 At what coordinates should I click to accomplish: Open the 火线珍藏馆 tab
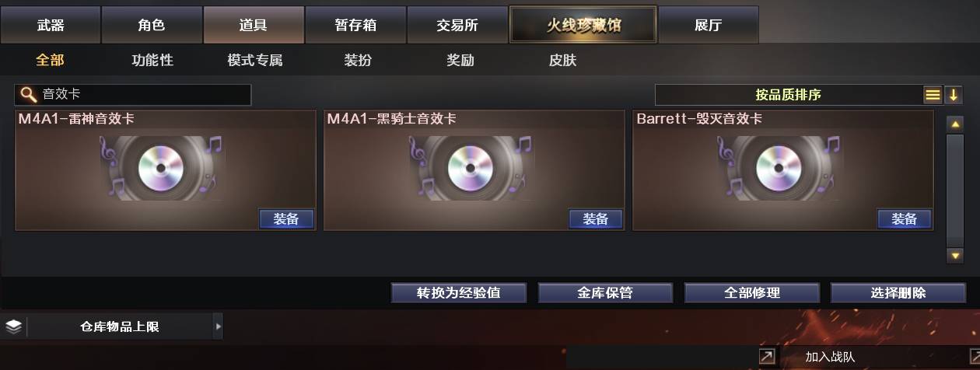coord(583,25)
